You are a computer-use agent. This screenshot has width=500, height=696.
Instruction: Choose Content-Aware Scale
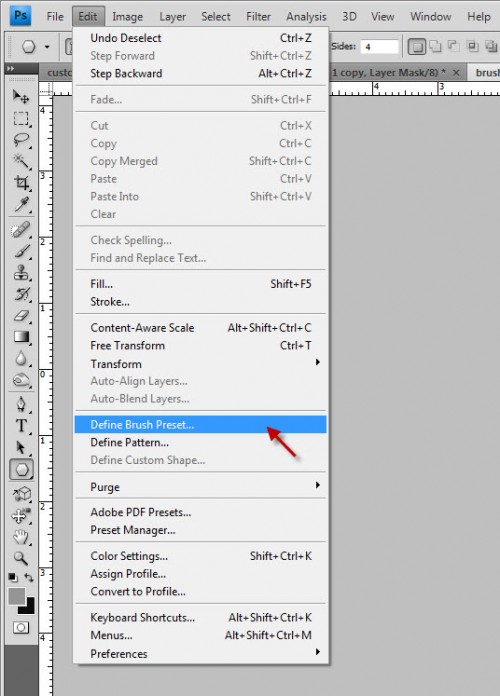(x=201, y=328)
